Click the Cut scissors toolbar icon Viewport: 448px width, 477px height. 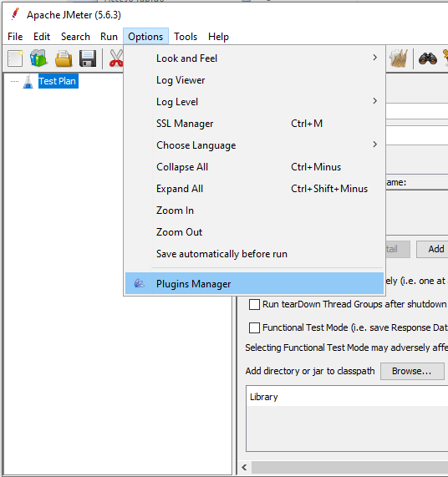tap(116, 58)
